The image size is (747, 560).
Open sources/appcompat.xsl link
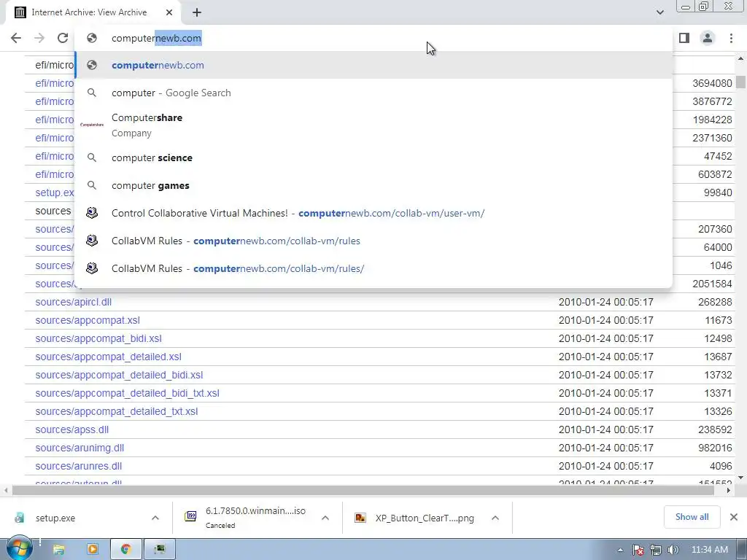(88, 320)
